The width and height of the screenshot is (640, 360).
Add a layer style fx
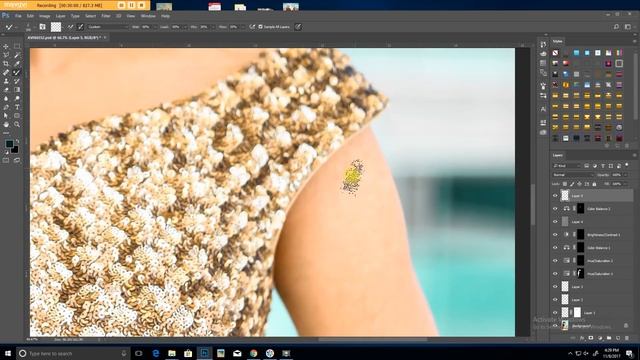582,338
